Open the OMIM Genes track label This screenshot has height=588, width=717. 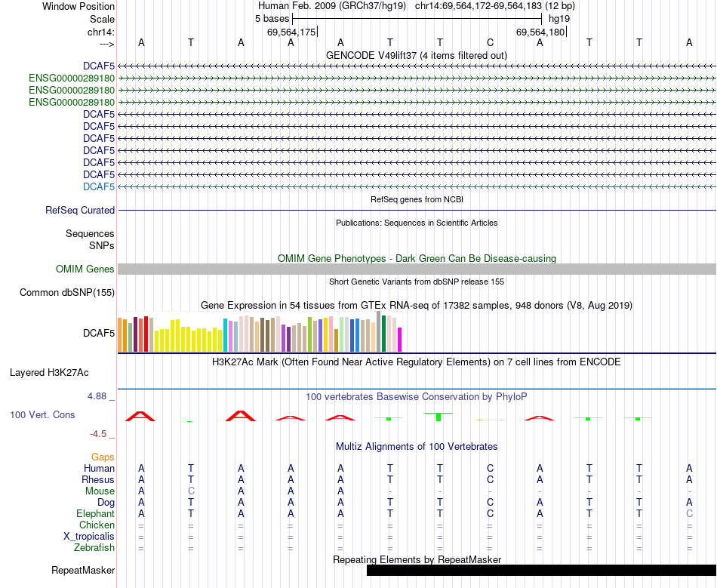click(x=85, y=269)
